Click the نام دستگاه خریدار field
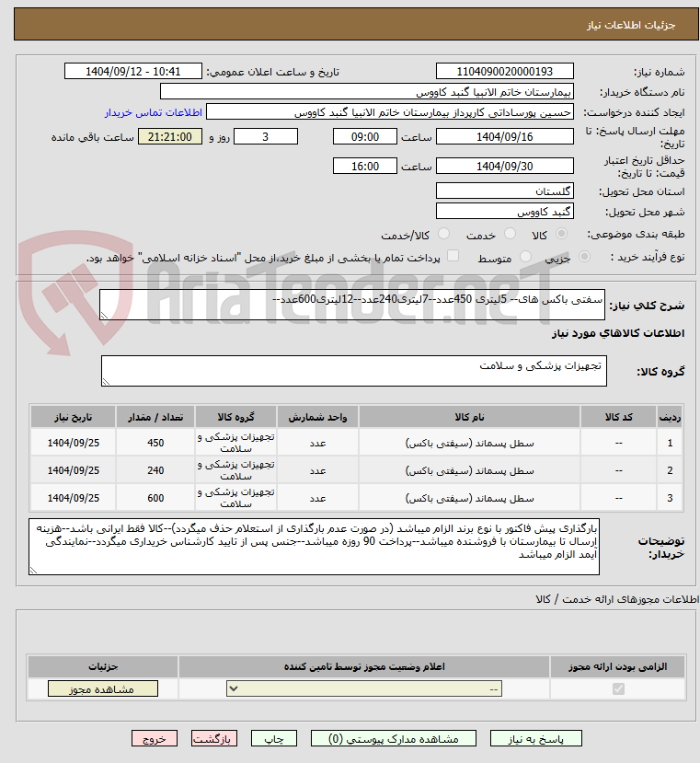 [367, 92]
